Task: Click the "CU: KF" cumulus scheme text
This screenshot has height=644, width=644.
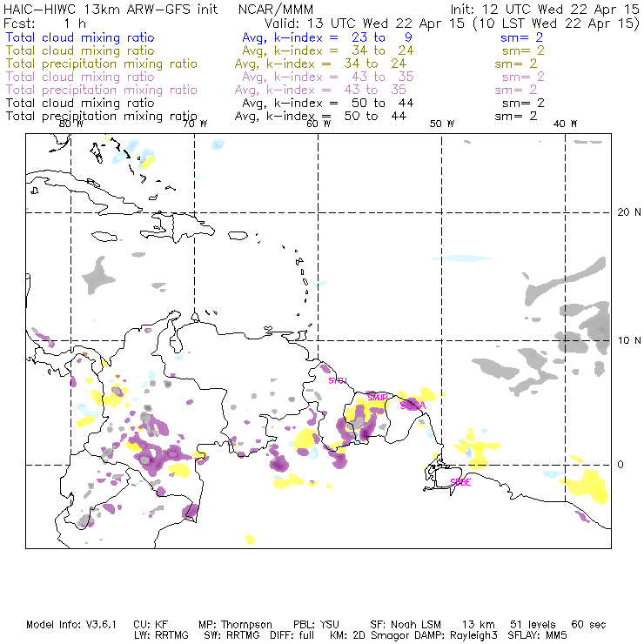Action: pyautogui.click(x=151, y=625)
